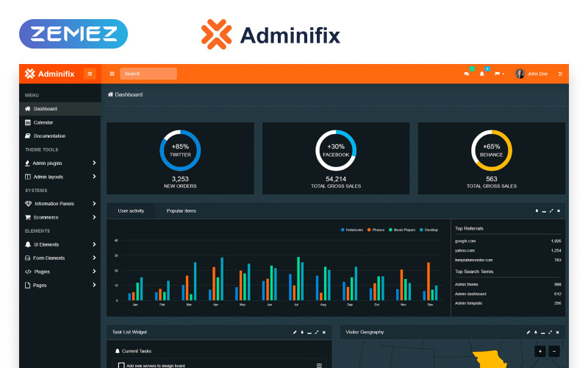The image size is (588, 368).
Task: Open the flag language dropdown
Action: point(499,74)
